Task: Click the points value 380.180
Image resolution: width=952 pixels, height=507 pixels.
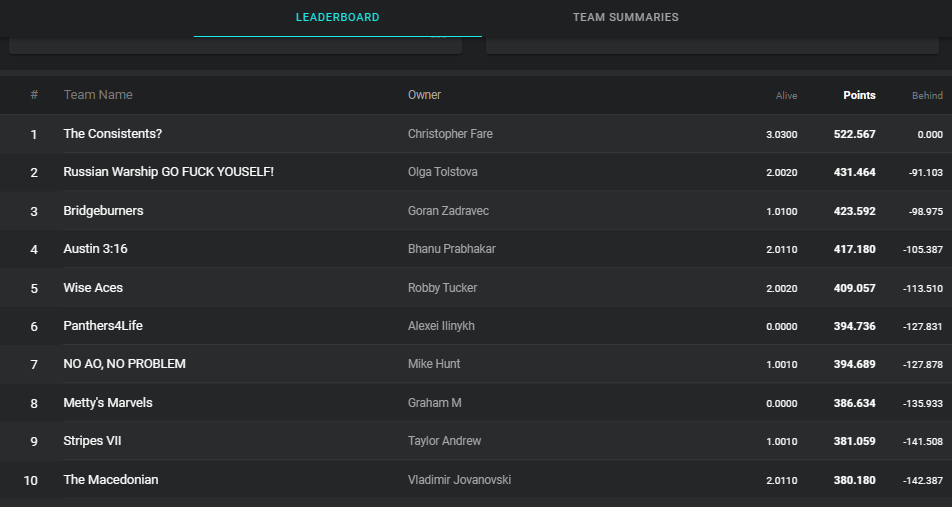Action: [x=855, y=480]
